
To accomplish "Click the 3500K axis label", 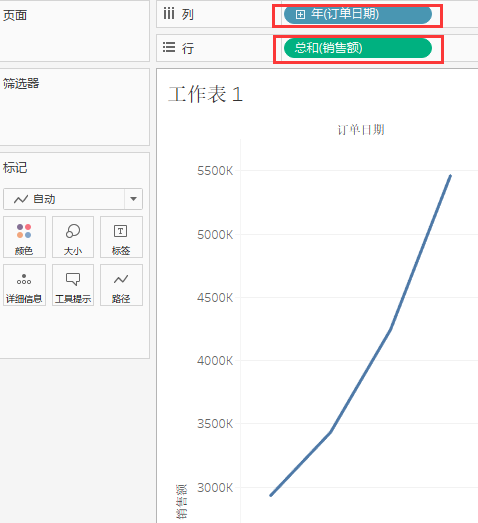I will 215,424.
